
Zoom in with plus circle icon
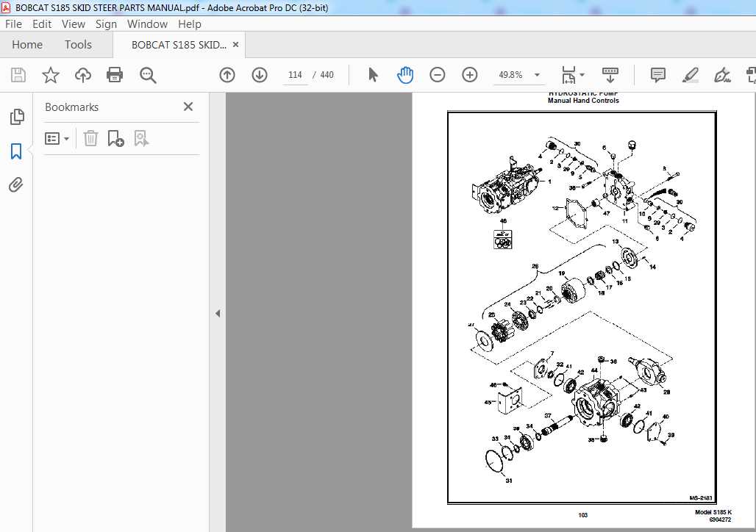pos(470,75)
